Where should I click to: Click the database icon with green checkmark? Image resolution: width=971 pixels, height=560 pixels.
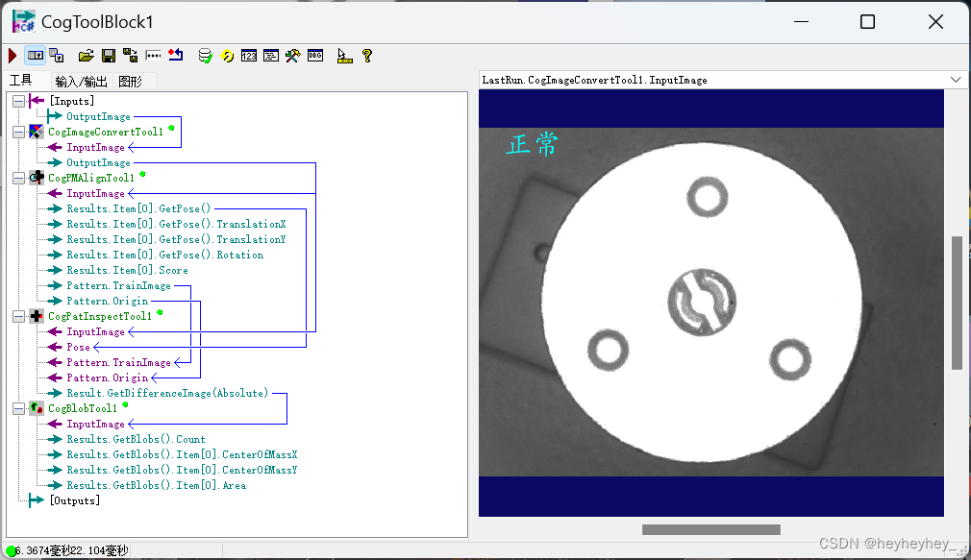(x=204, y=56)
